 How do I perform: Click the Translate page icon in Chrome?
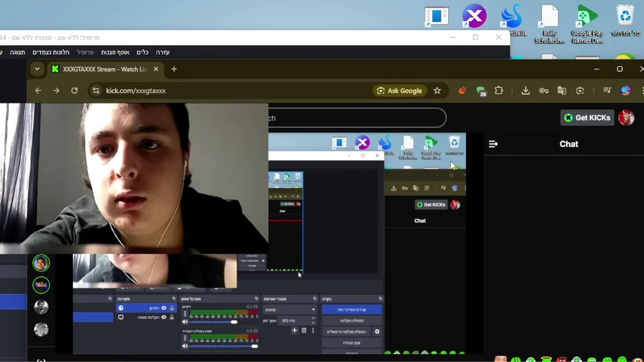(562, 90)
